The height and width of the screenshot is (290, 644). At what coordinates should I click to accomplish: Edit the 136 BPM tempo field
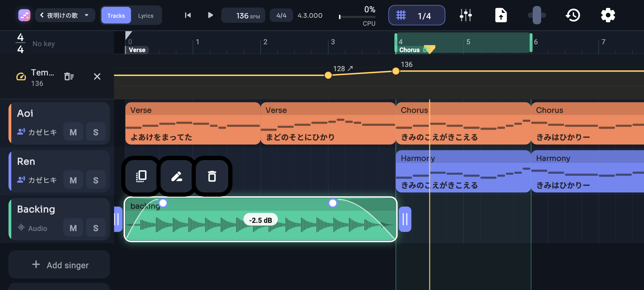243,16
